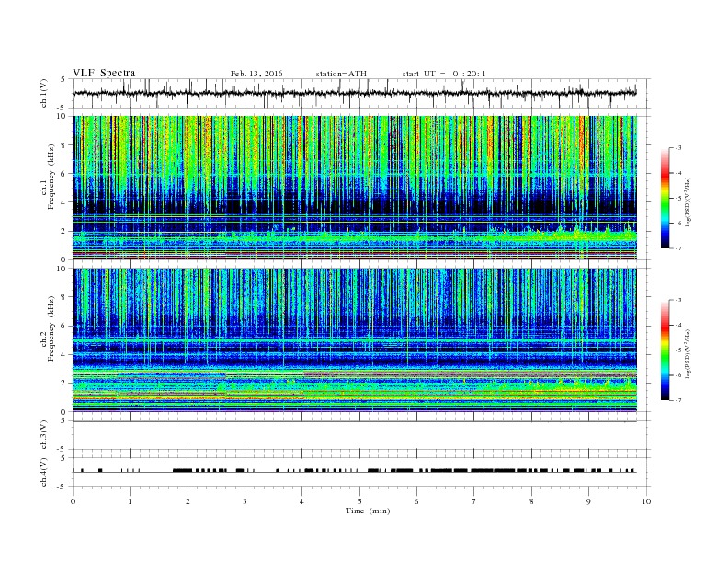Screen dimensions: 728x563
Task: Click the ch.2 PSD color bar
Action: [x=665, y=350]
